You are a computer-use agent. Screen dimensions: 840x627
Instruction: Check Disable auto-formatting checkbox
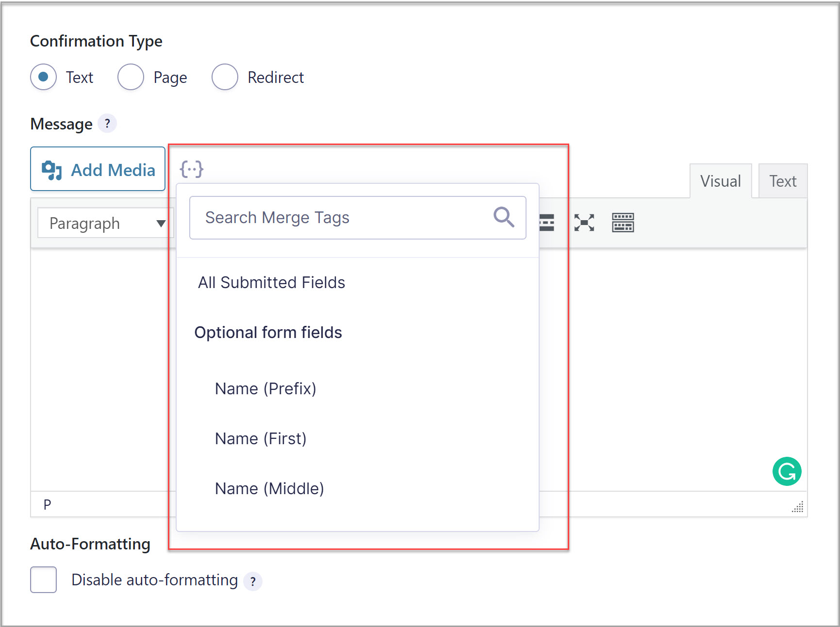[43, 579]
